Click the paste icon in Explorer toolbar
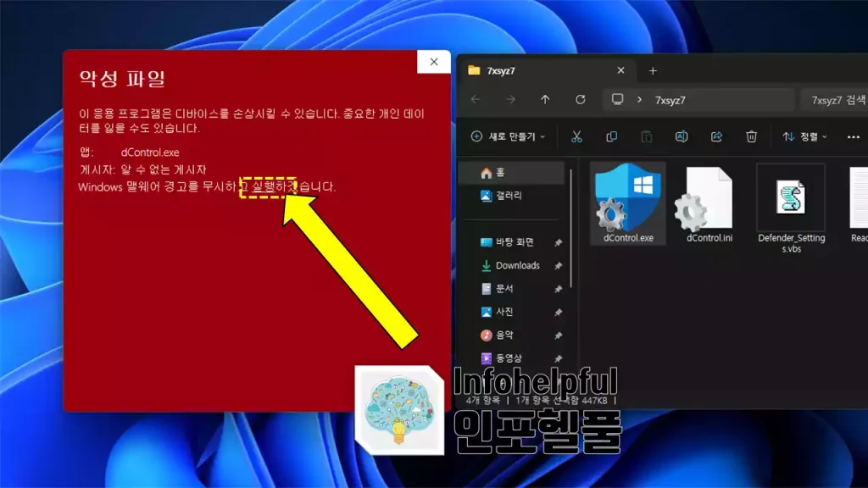This screenshot has height=488, width=868. click(647, 136)
